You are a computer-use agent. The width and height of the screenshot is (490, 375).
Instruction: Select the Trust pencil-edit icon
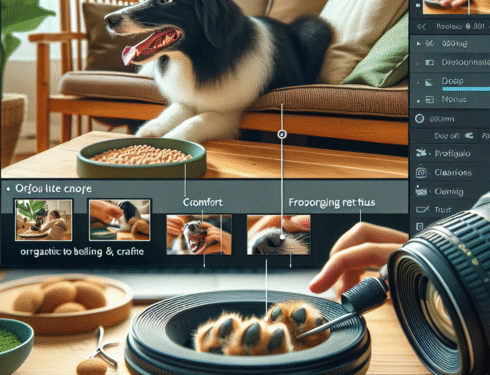[422, 209]
